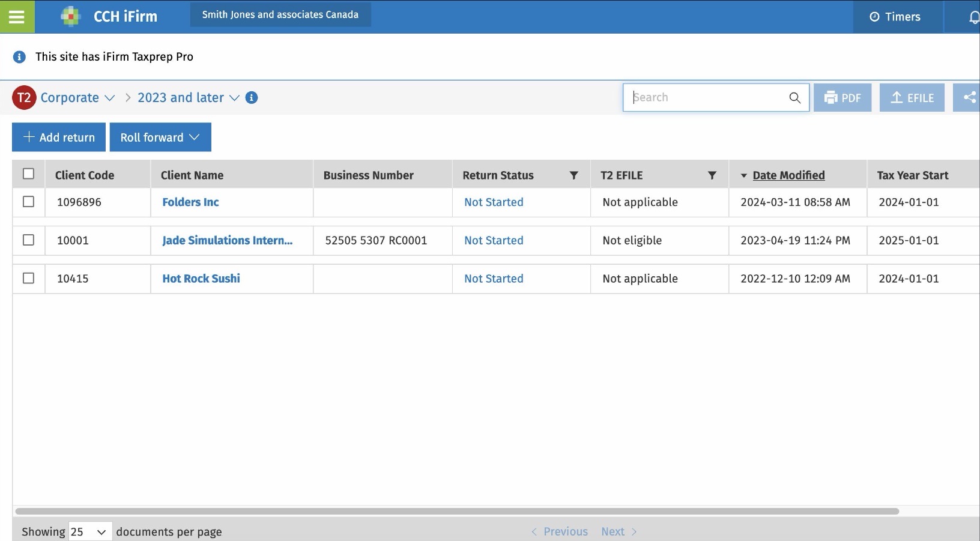Open the Jade Simulations Intern... link

pos(228,241)
